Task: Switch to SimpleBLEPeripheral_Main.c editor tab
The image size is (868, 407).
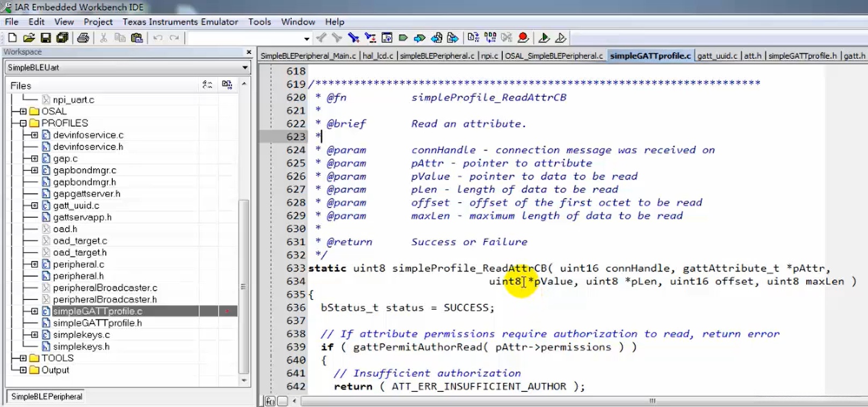Action: [x=308, y=56]
